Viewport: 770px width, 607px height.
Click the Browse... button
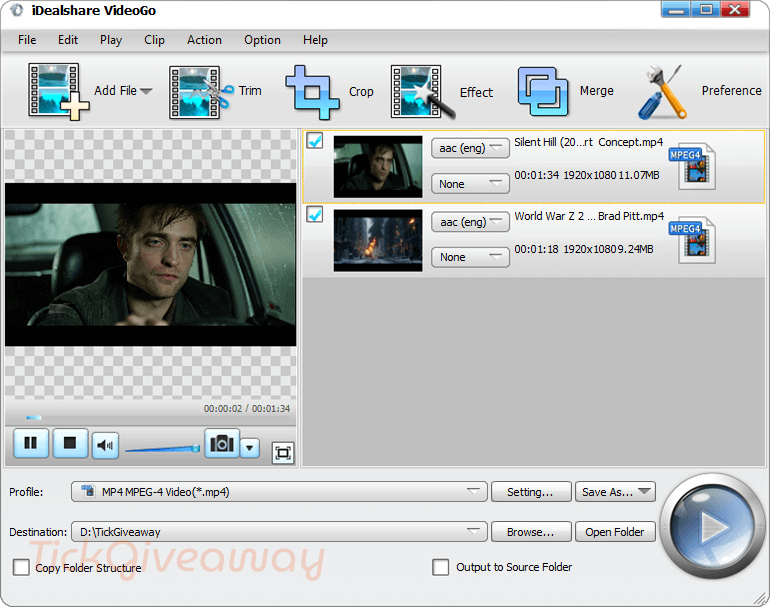[x=531, y=532]
